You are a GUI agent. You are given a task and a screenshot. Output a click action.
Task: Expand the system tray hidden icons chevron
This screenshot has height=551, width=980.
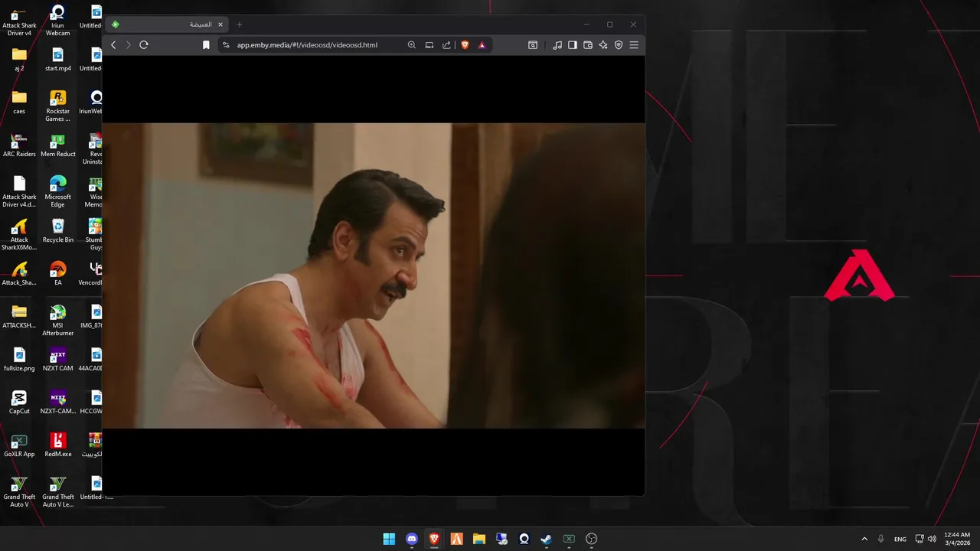pyautogui.click(x=864, y=539)
